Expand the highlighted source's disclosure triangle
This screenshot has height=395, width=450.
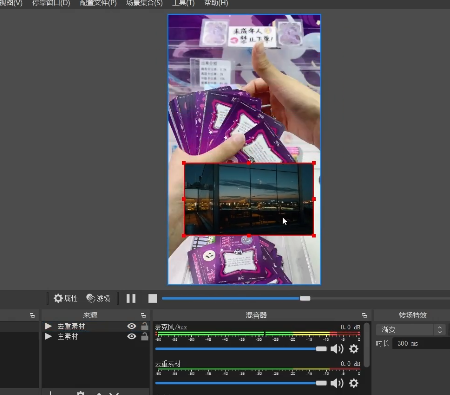(48, 326)
